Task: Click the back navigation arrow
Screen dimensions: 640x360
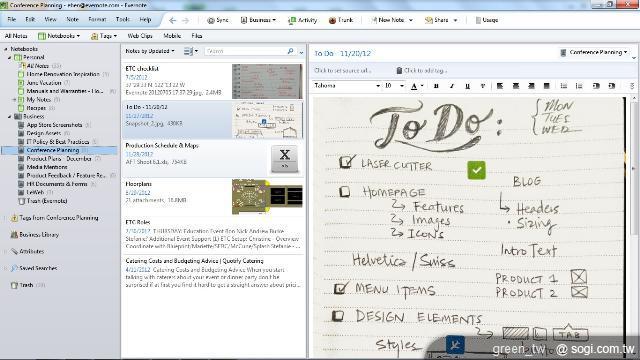Action: [173, 20]
